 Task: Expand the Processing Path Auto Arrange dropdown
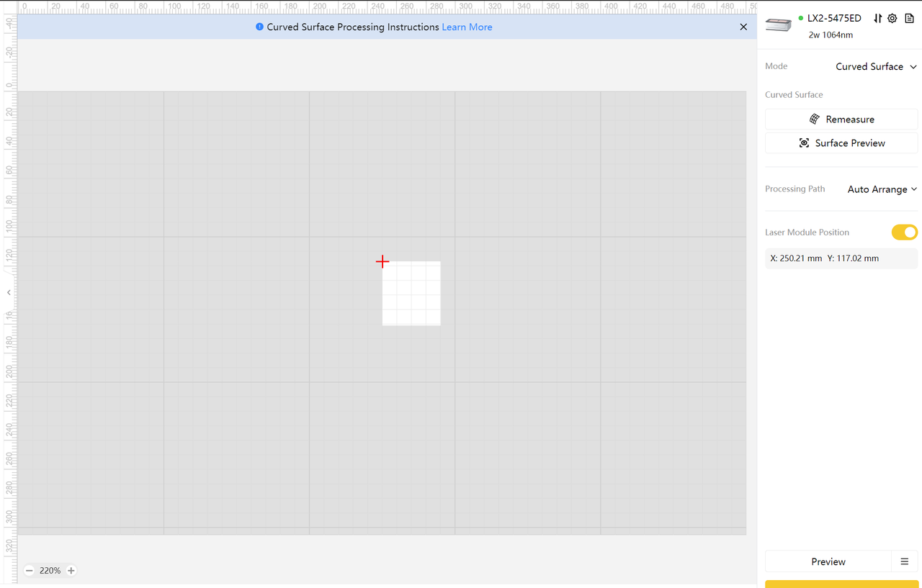pos(882,189)
